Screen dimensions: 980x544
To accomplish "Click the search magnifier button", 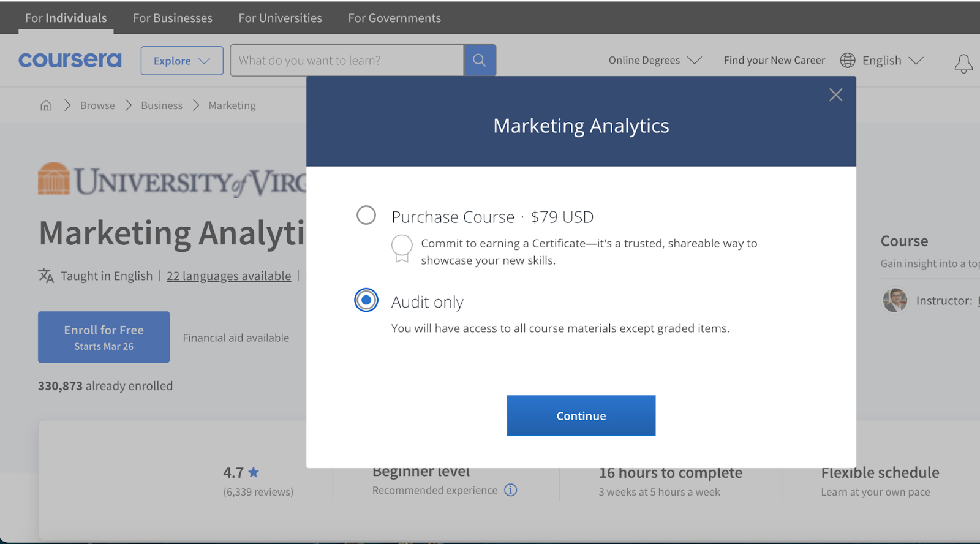I will pos(480,60).
